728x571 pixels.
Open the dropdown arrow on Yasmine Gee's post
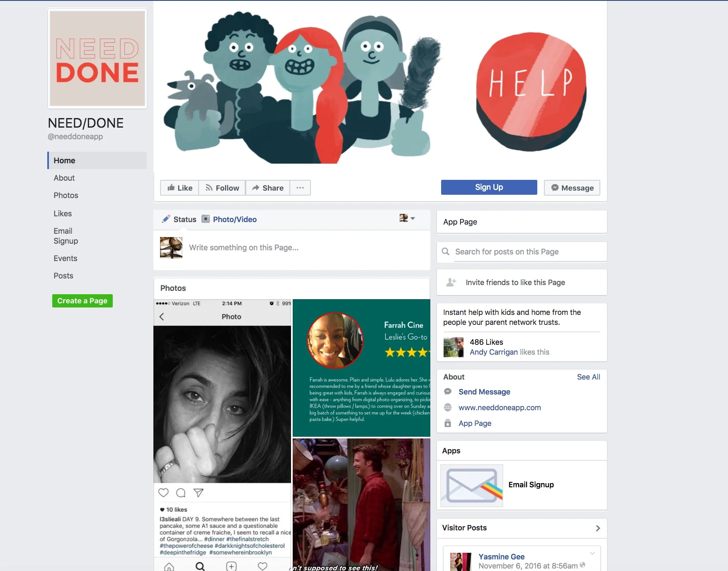click(x=592, y=553)
